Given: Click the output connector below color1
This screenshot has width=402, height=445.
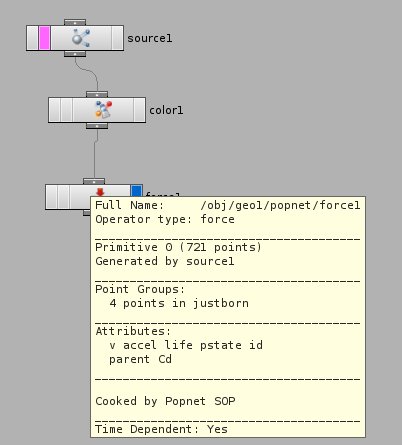Looking at the screenshot, I should 97,126.
